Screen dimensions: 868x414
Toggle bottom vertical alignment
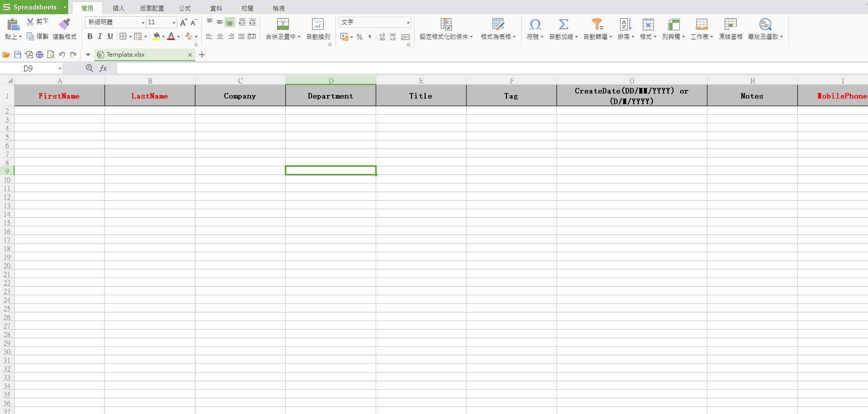pyautogui.click(x=230, y=22)
